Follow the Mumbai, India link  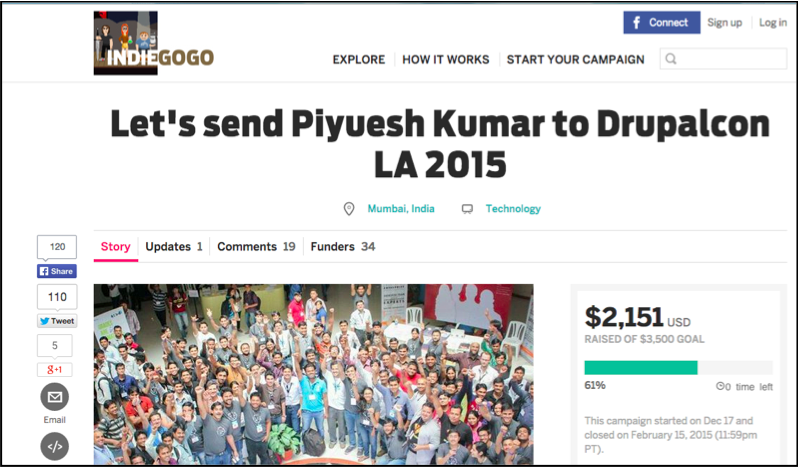click(401, 209)
